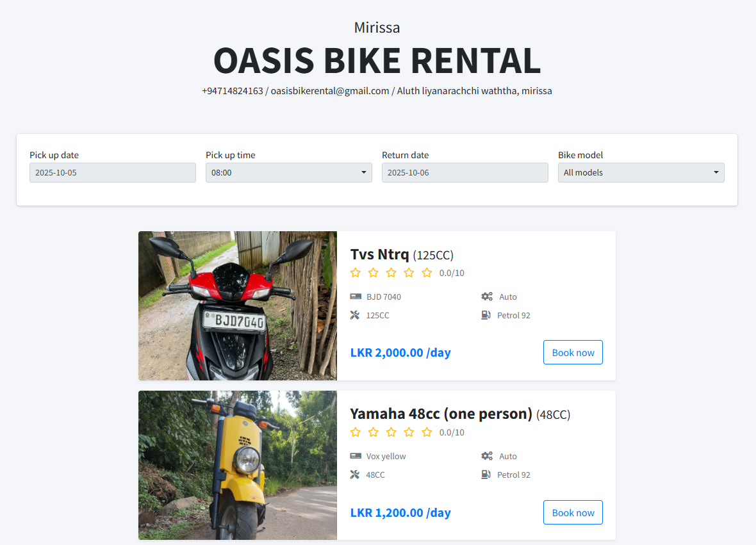Image resolution: width=756 pixels, height=545 pixels.
Task: Open the Pick up time dropdown
Action: pos(288,172)
